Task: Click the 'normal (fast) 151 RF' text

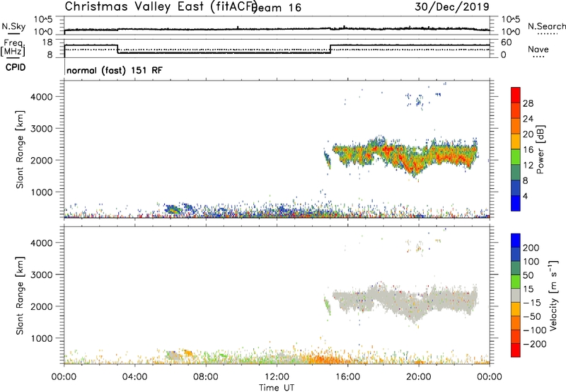Action: (115, 70)
